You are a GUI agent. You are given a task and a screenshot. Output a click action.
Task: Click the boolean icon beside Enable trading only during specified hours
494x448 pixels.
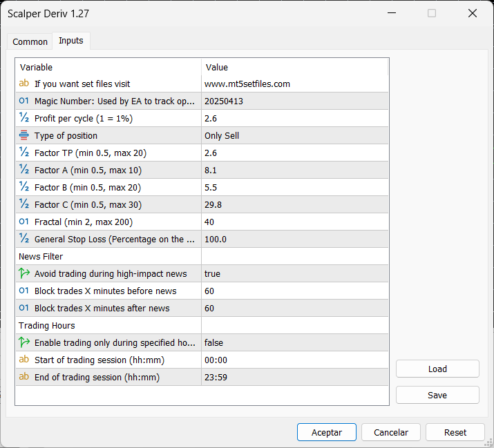coord(24,342)
